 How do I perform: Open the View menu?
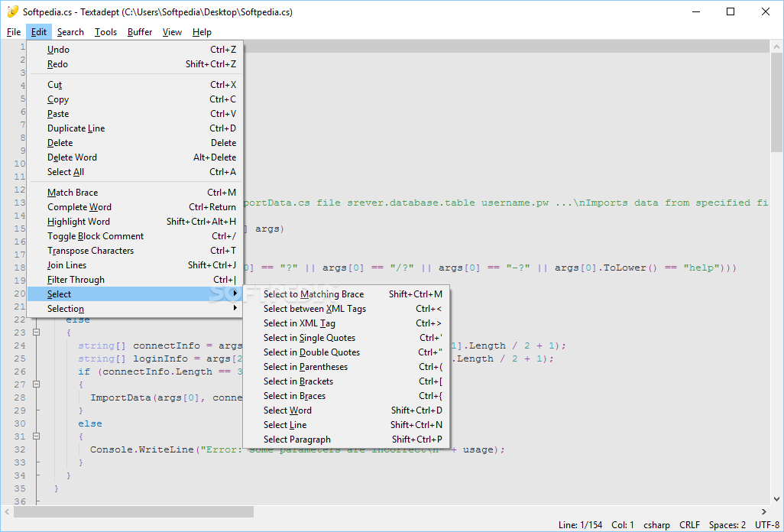[x=172, y=32]
